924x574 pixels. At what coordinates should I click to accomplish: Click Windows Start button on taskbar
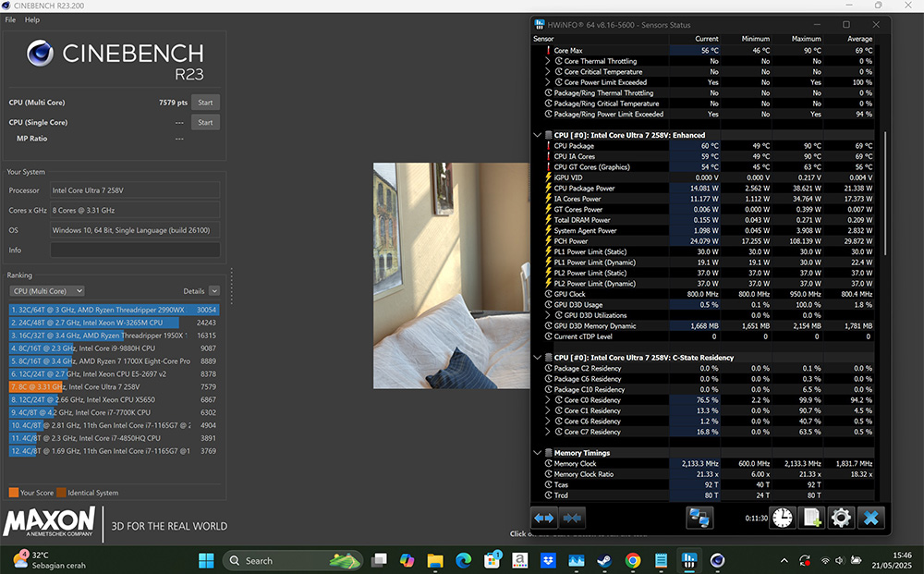[206, 560]
